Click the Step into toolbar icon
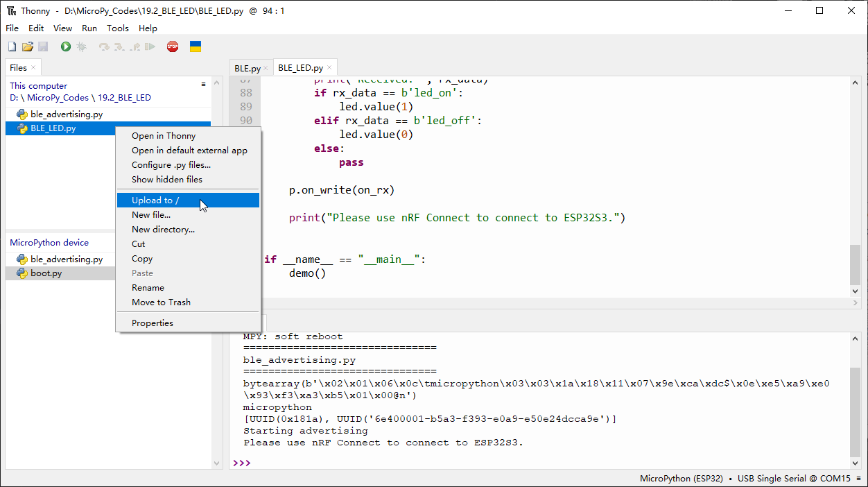 (119, 46)
